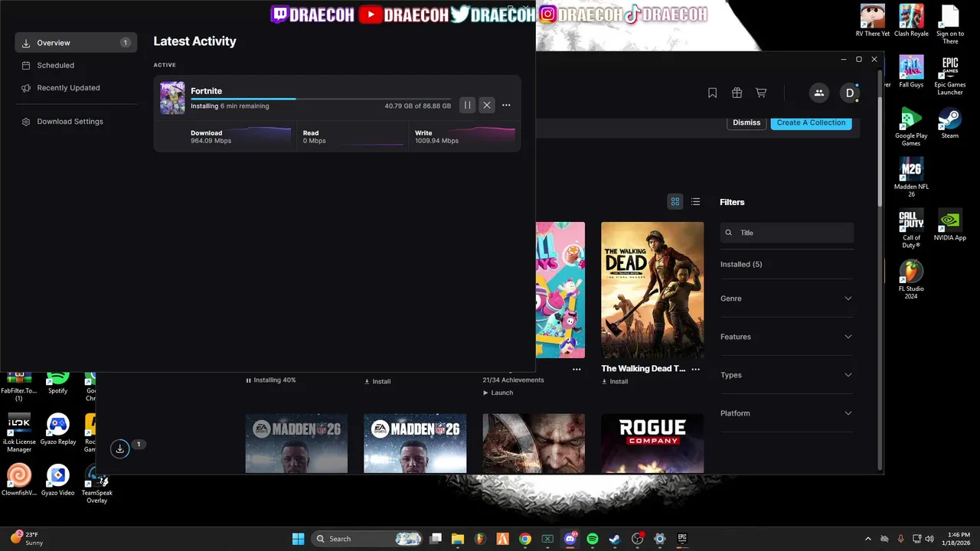
Task: Cancel the Fortnite download
Action: 487,105
